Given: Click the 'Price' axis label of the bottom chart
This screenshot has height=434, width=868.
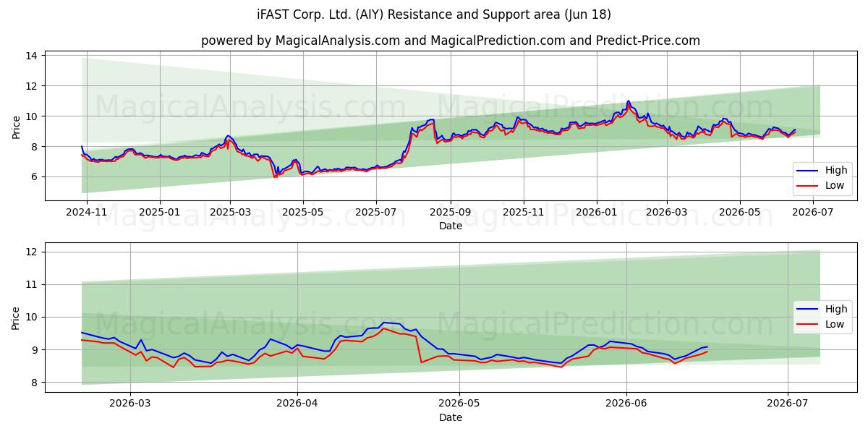Looking at the screenshot, I should [16, 318].
